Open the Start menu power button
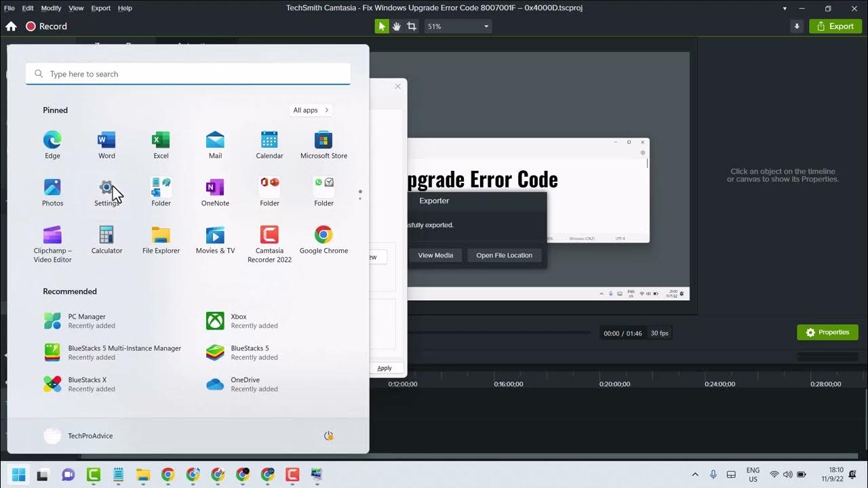The height and width of the screenshot is (488, 868). pos(329,436)
